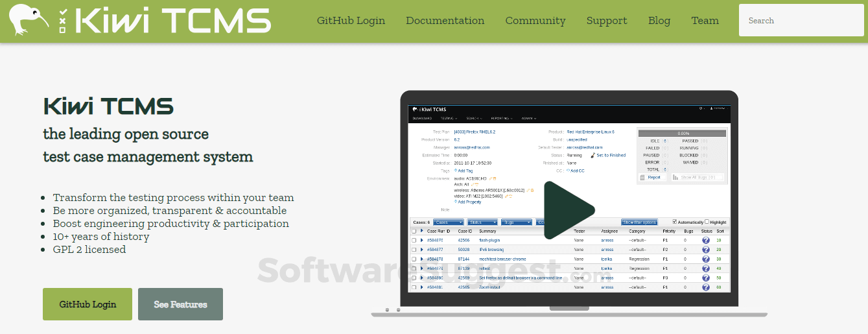
Task: Go to the Community page
Action: pyautogui.click(x=535, y=21)
